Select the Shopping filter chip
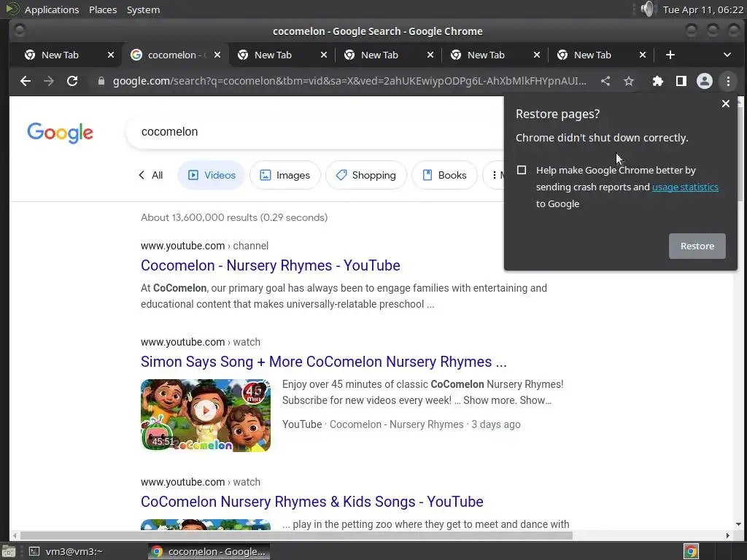The image size is (747, 560). [x=366, y=175]
